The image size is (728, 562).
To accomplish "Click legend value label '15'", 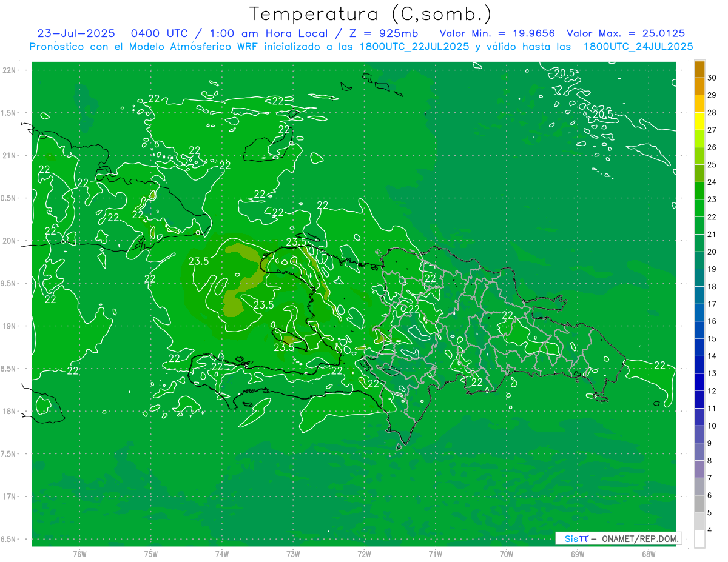I will (x=712, y=339).
